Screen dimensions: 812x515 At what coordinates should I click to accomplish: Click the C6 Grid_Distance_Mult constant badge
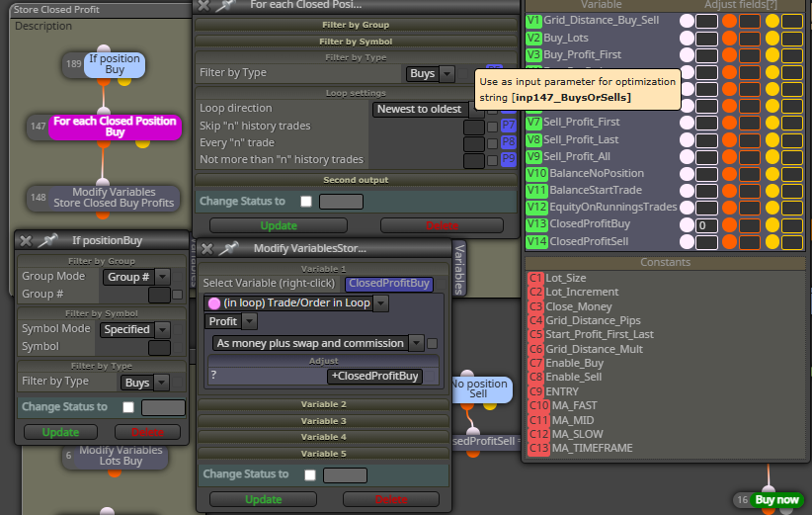click(535, 349)
